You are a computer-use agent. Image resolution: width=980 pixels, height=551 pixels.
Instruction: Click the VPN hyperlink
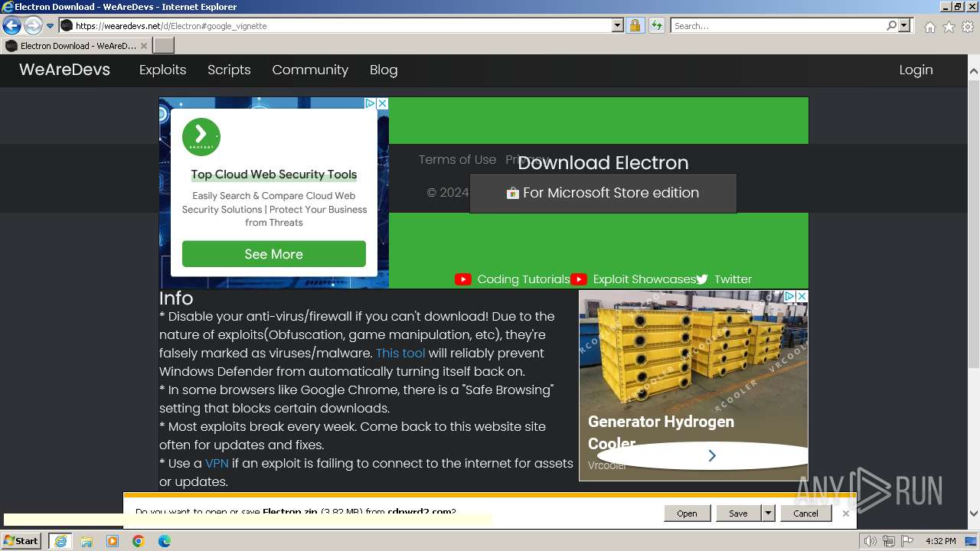click(217, 463)
